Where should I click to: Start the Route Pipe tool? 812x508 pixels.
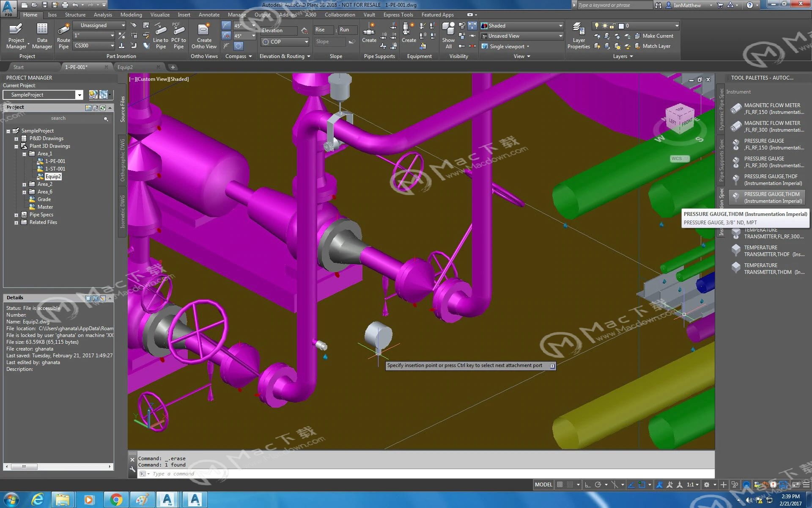pos(63,36)
